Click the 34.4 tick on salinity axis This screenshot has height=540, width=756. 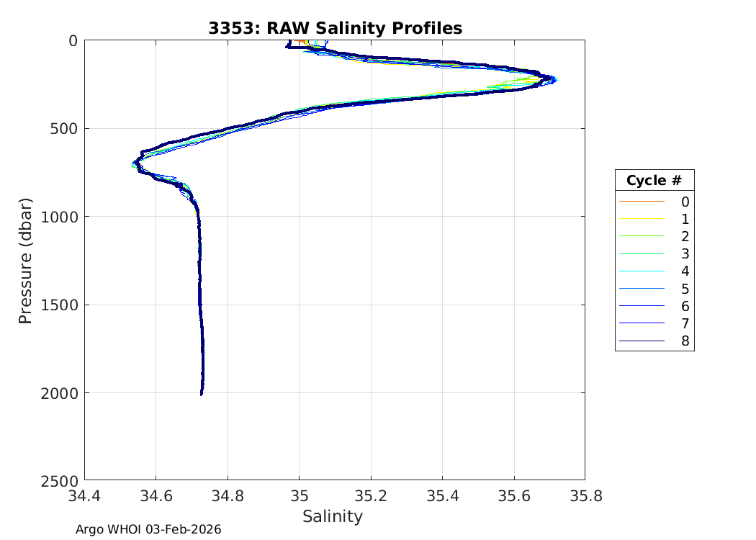pyautogui.click(x=85, y=495)
